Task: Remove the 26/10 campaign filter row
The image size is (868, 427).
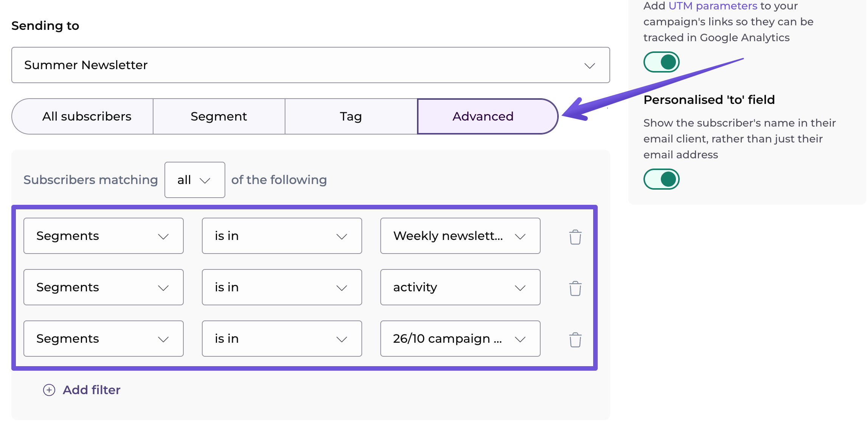Action: point(575,340)
